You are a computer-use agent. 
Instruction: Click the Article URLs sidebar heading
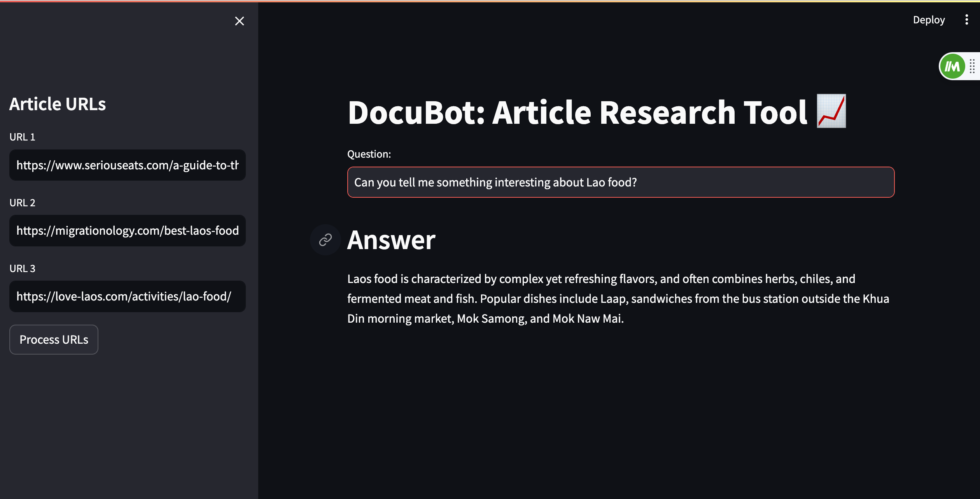click(x=58, y=104)
